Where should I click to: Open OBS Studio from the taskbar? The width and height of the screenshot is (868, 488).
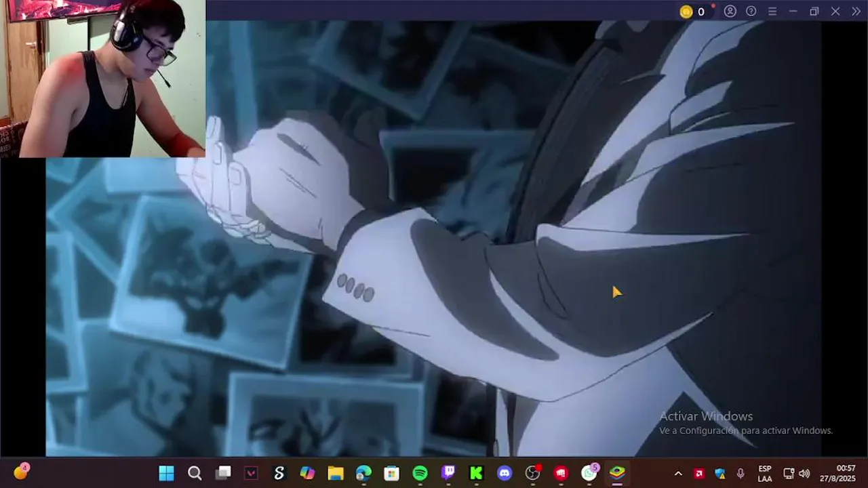coord(533,473)
